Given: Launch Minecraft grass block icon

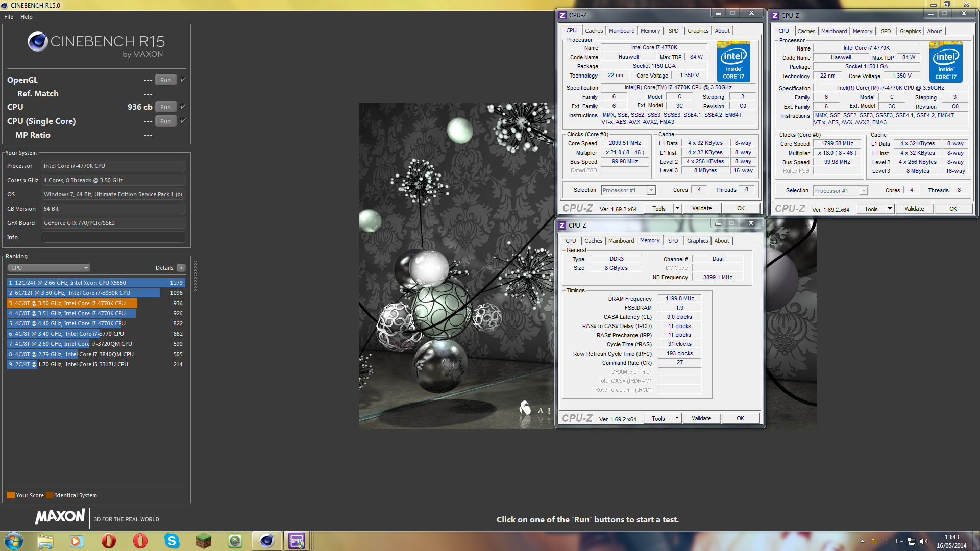Looking at the screenshot, I should pyautogui.click(x=204, y=541).
